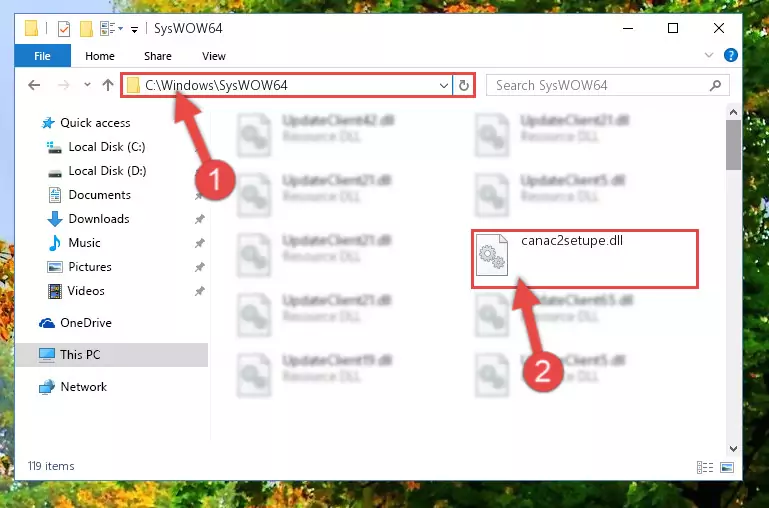Click the pin icon beside Music
Screen dimensions: 769x508
point(200,243)
